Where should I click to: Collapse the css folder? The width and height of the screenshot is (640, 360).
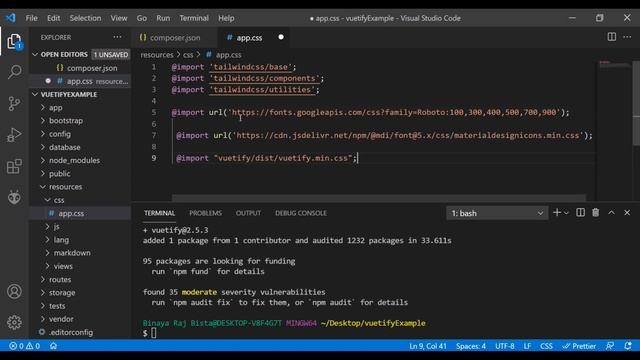click(80, 200)
